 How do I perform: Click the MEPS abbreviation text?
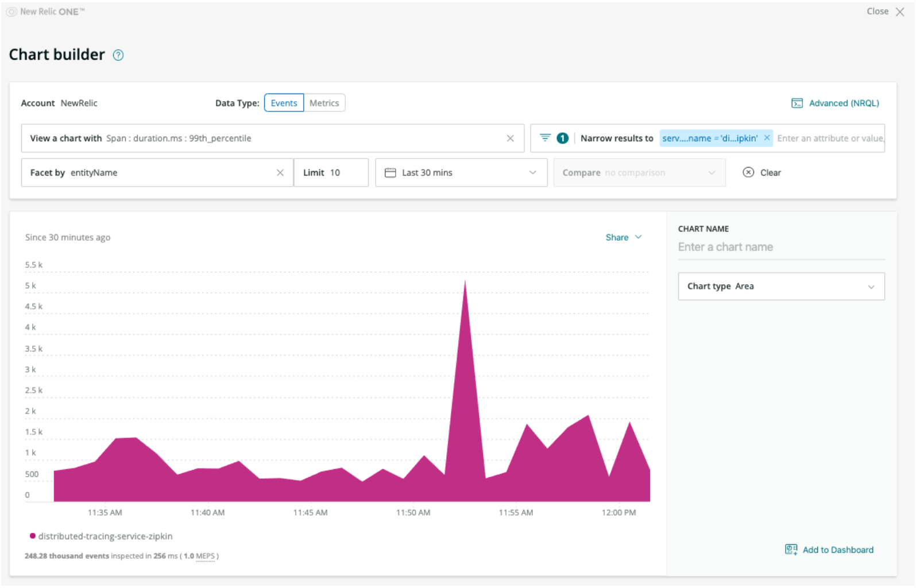[205, 556]
